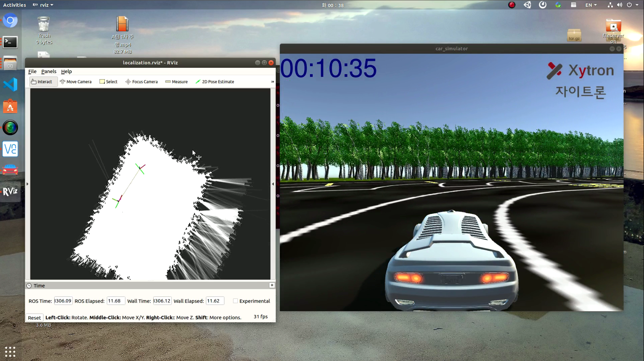Show Applications grid in the dock
644x361 pixels.
click(x=10, y=351)
